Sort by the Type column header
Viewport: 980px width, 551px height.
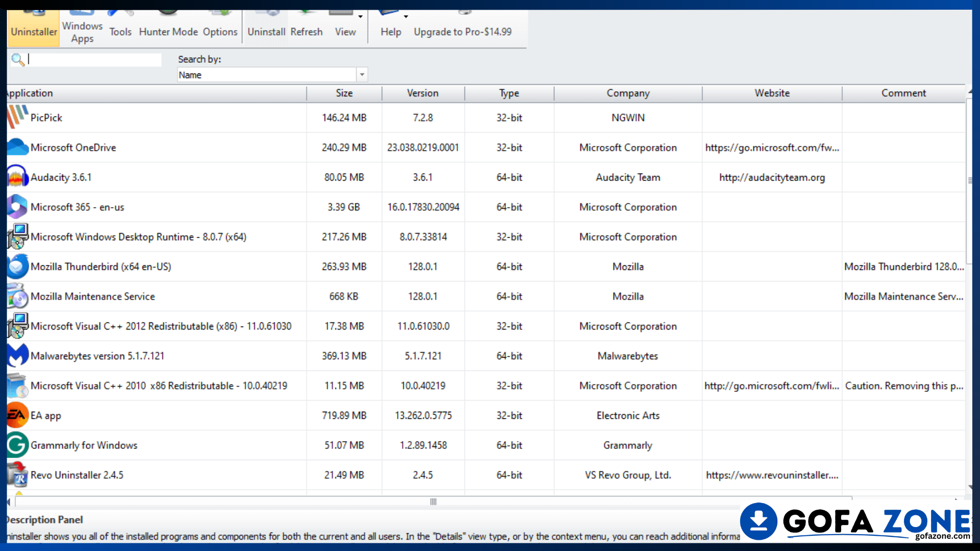tap(509, 93)
